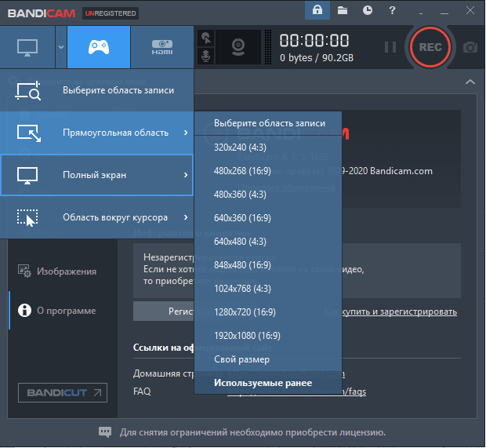Open the 'Прямоугольная область' submenu

(x=96, y=133)
